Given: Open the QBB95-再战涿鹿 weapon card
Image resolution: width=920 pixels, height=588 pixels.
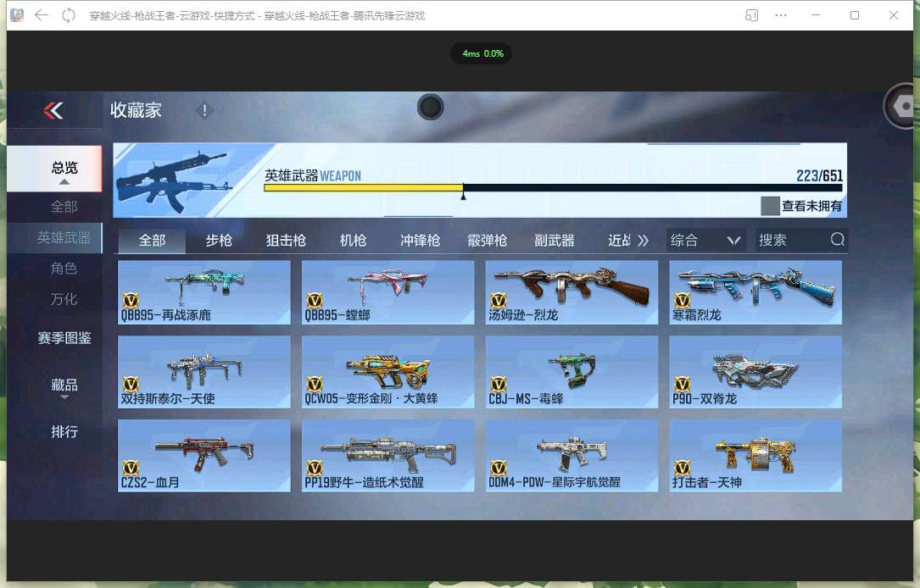Looking at the screenshot, I should pos(204,292).
